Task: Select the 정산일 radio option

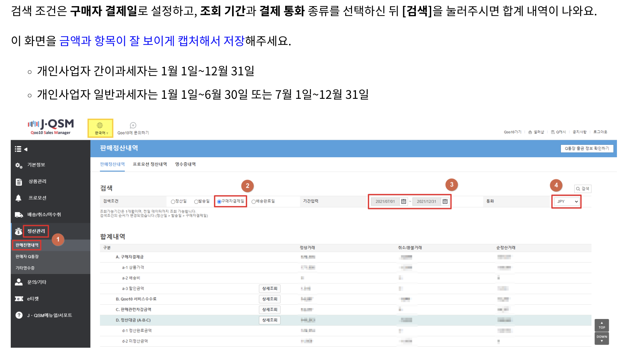Action: 173,202
